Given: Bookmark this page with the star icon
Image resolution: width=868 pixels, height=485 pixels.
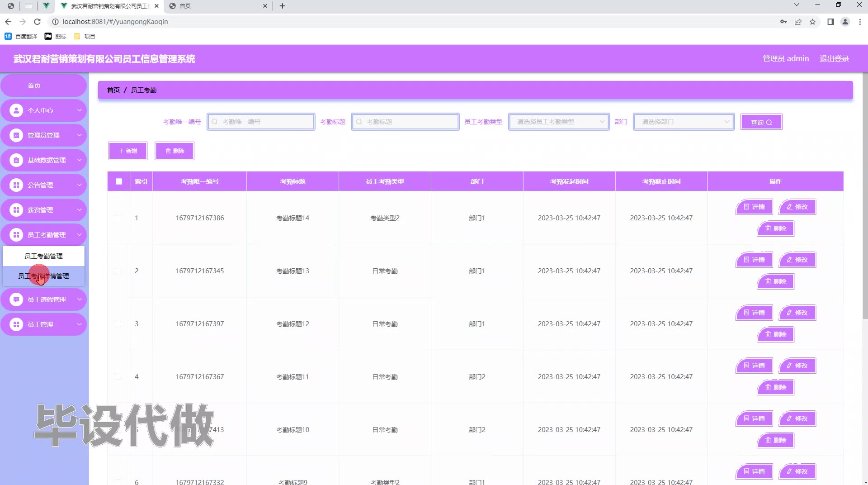Looking at the screenshot, I should 813,22.
